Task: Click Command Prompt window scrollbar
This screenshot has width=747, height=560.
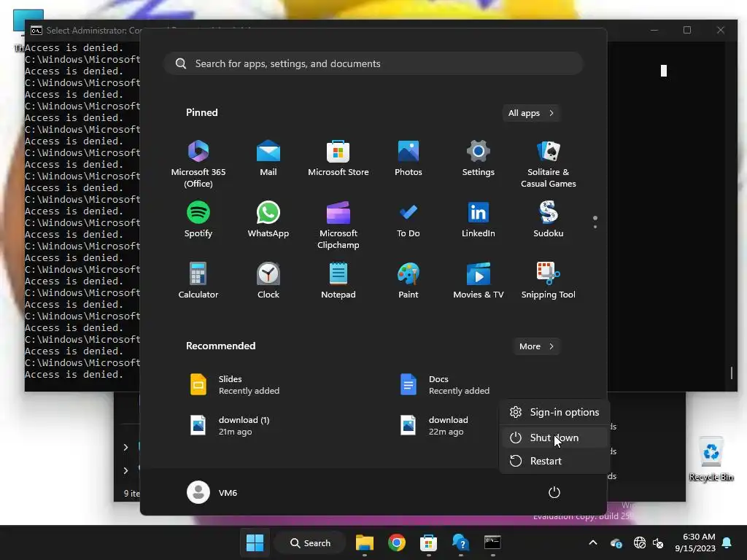Action: (x=732, y=373)
